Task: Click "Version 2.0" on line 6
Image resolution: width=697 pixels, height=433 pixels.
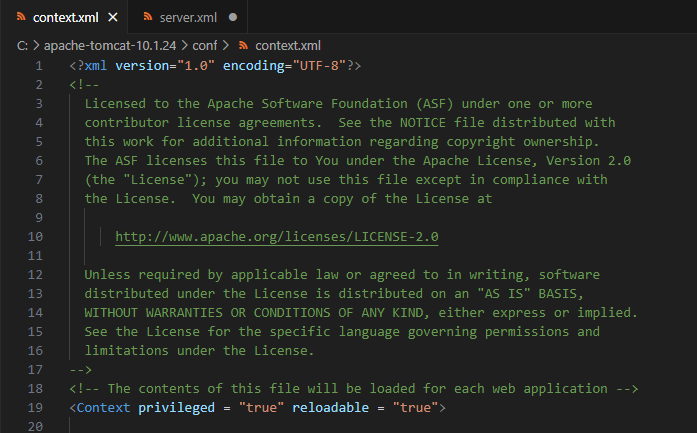Action: [x=588, y=160]
